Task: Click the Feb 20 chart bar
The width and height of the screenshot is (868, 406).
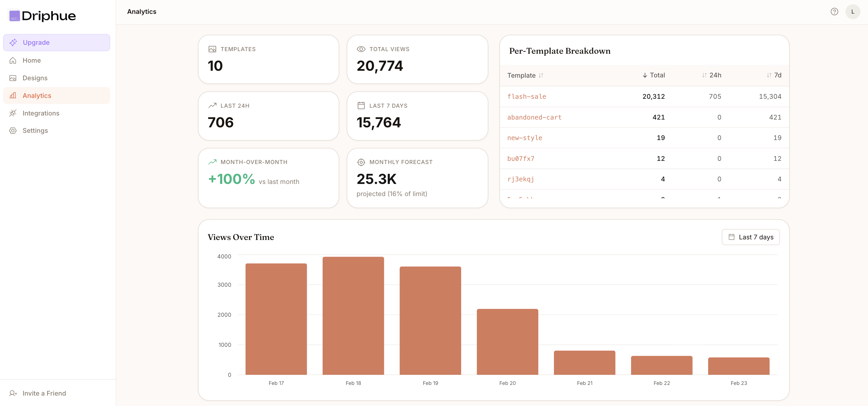Action: click(x=507, y=342)
